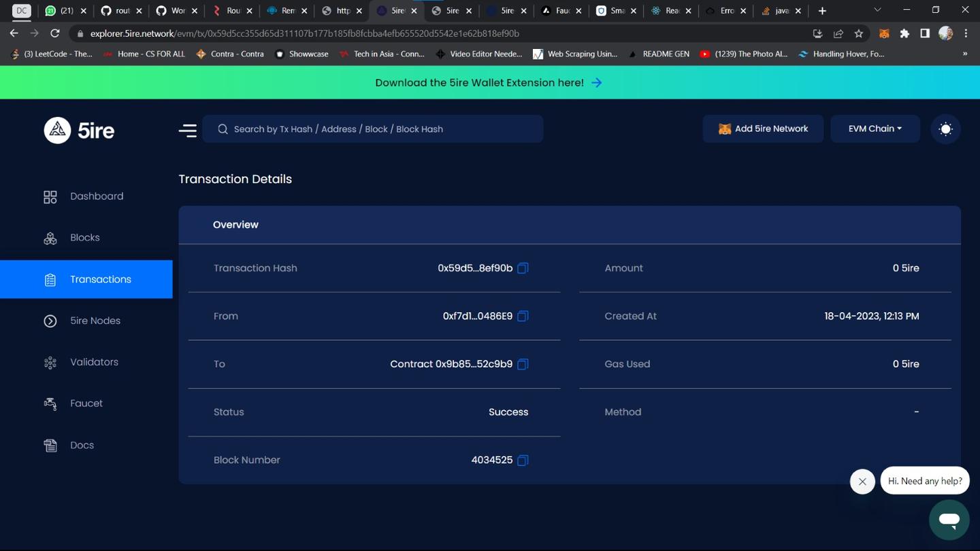Go back with browser back arrow
Viewport: 980px width, 551px height.
[x=14, y=33]
